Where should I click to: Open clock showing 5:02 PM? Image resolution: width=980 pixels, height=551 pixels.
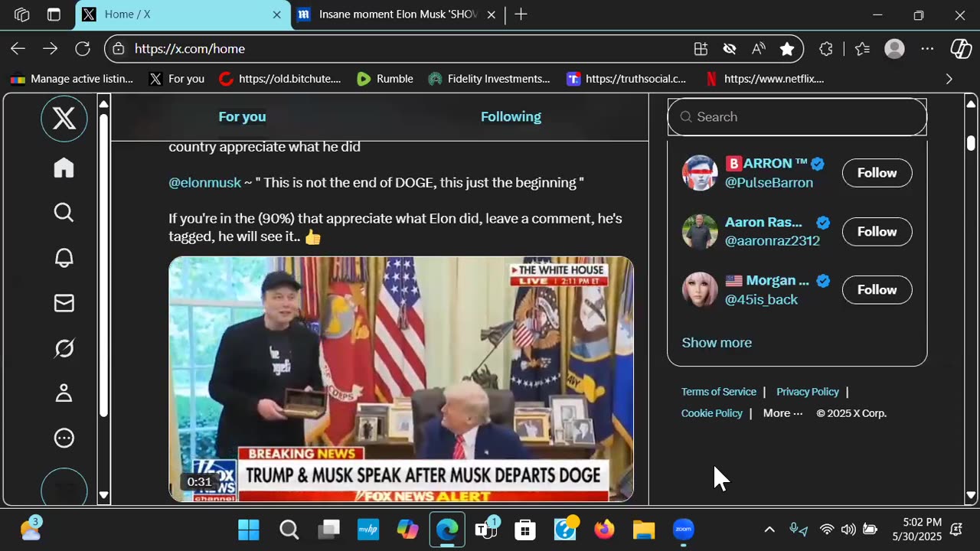coord(917,530)
